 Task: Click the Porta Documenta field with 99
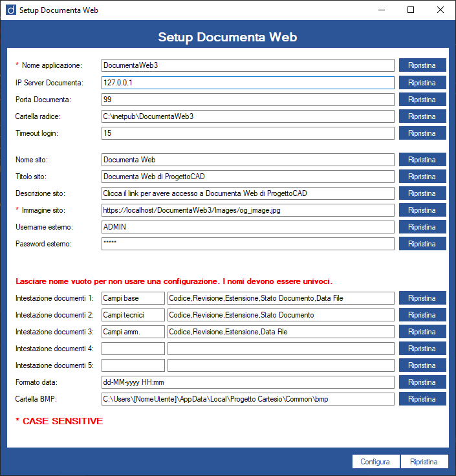point(248,100)
